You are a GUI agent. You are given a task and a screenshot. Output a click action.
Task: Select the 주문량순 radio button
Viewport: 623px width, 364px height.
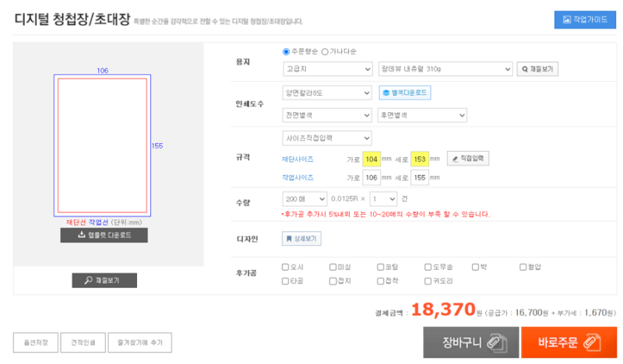click(286, 51)
